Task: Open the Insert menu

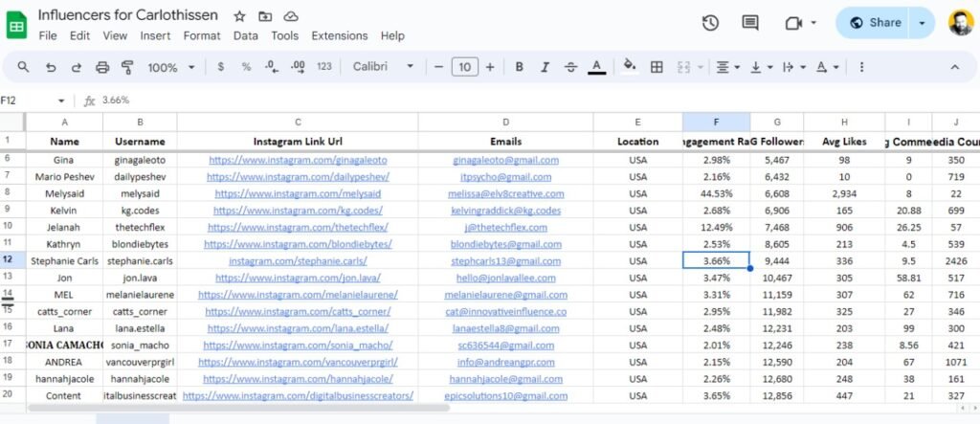Action: coord(156,35)
